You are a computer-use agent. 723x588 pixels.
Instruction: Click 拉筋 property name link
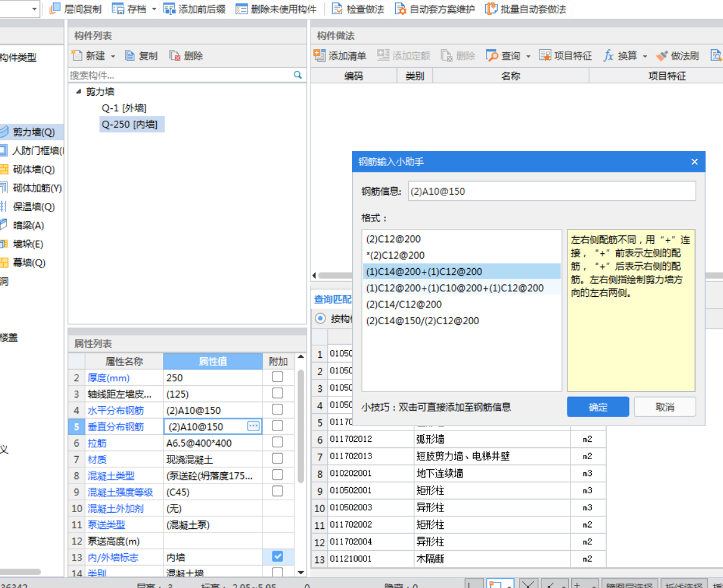click(97, 443)
